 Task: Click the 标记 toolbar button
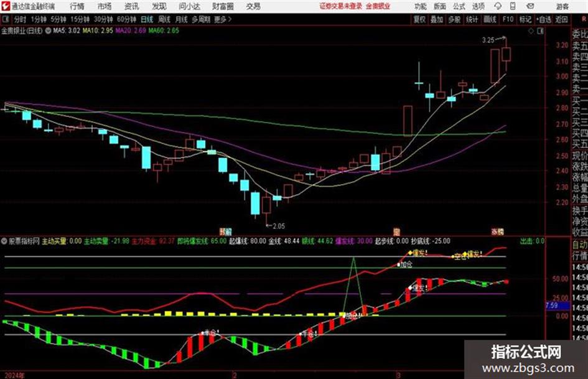pyautogui.click(x=525, y=19)
